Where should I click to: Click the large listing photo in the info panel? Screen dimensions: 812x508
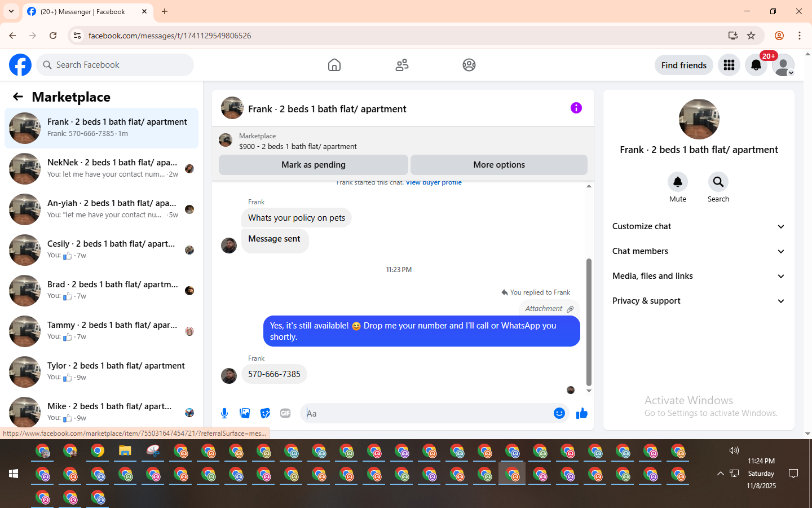coord(699,119)
